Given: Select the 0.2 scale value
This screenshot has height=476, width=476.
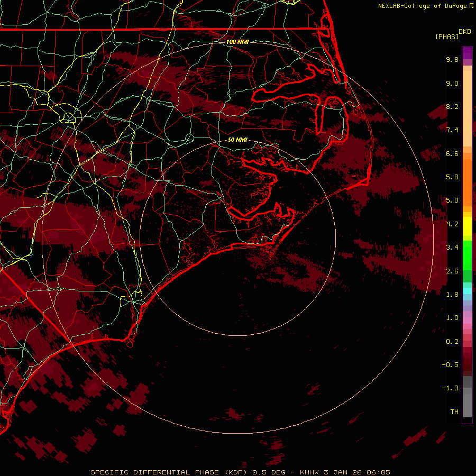Looking at the screenshot, I should point(452,342).
